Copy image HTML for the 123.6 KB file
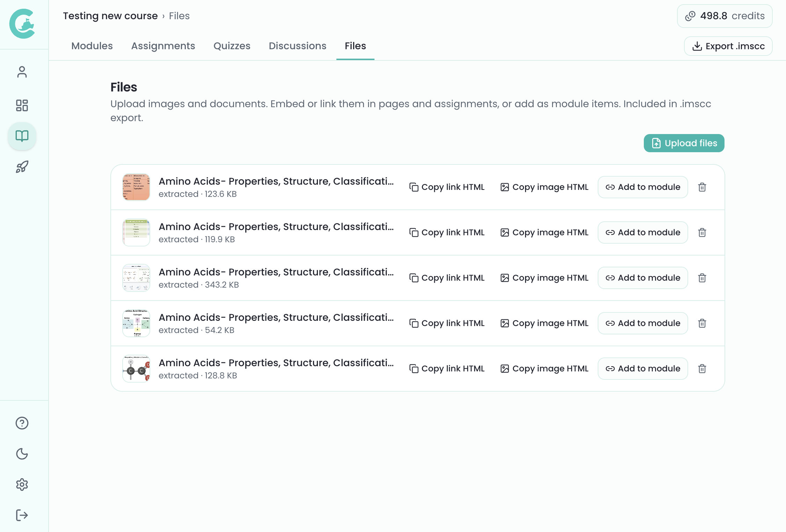This screenshot has width=786, height=532. pos(544,187)
